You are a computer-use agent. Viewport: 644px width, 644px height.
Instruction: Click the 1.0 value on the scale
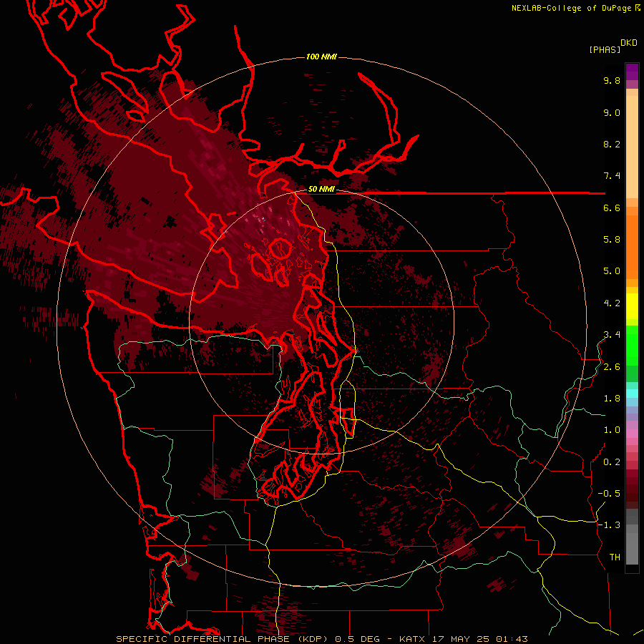tap(612, 430)
